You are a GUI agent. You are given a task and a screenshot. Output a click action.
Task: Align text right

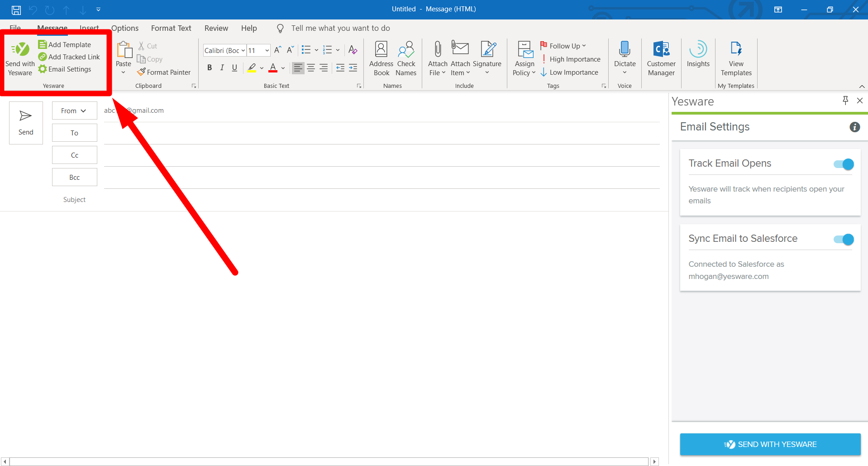coord(324,68)
